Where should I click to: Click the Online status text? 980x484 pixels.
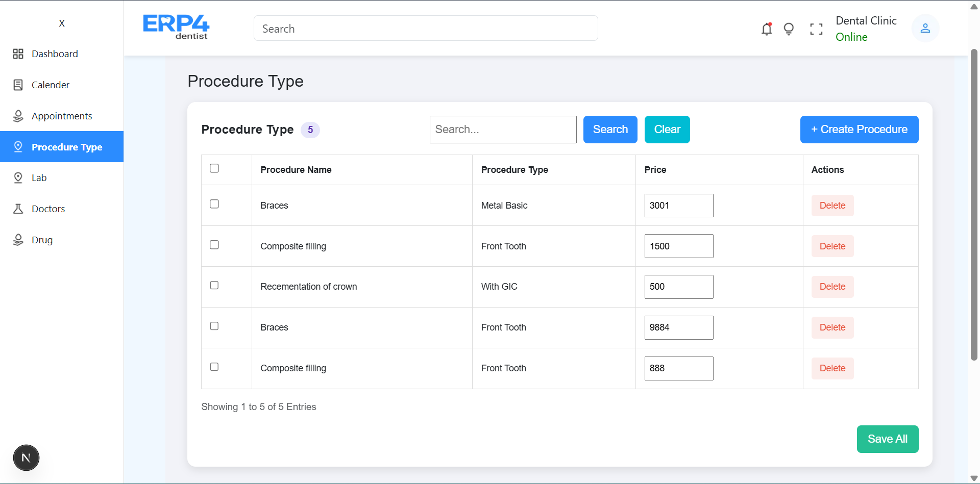851,37
